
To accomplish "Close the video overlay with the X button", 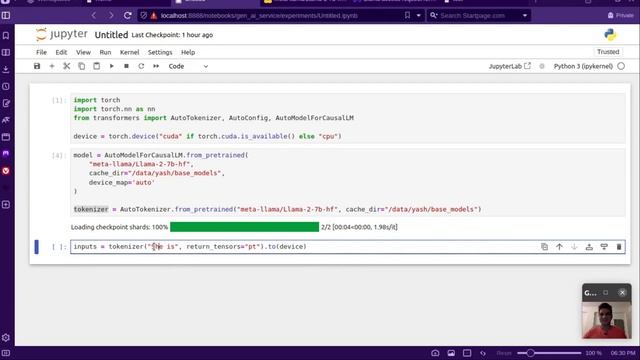I will click(622, 292).
